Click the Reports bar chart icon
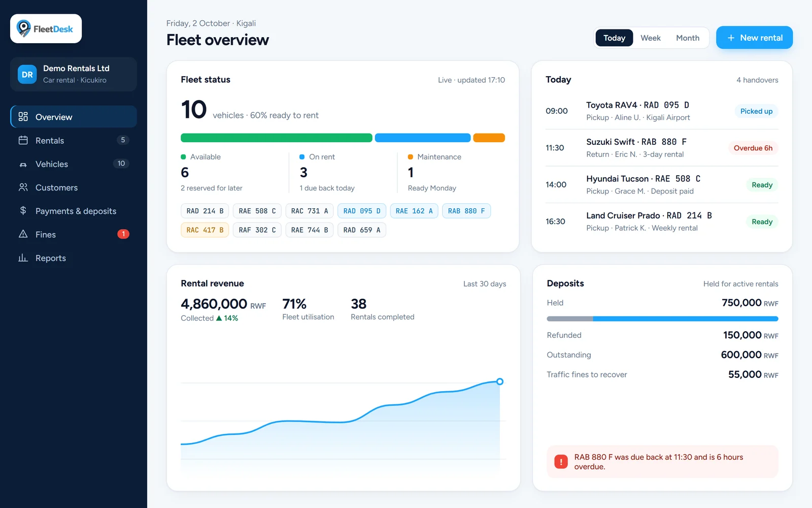The height and width of the screenshot is (508, 812). tap(23, 258)
